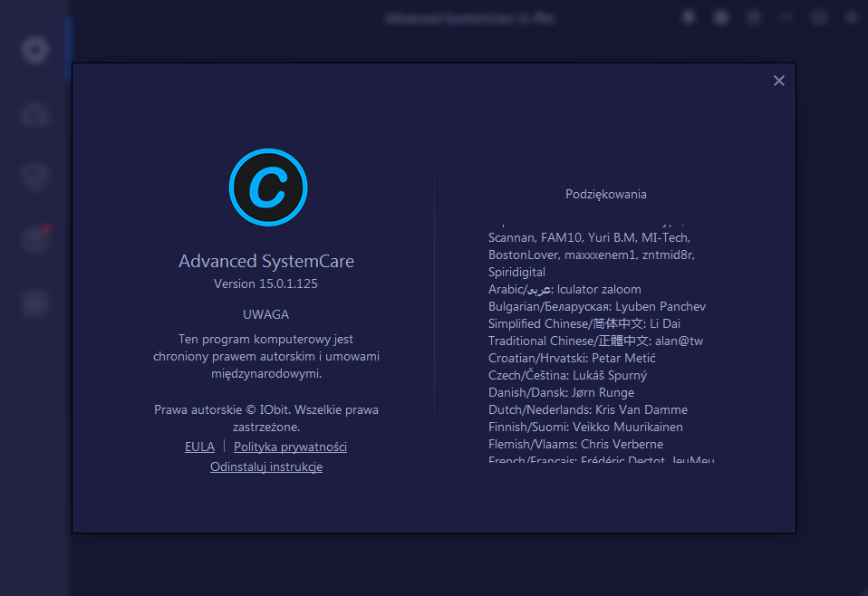
Task: Click the Spiridigital credit name
Action: pos(516,273)
